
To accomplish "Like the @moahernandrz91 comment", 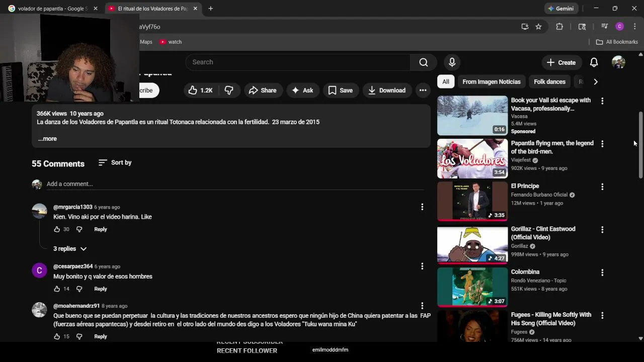I will pos(57,337).
